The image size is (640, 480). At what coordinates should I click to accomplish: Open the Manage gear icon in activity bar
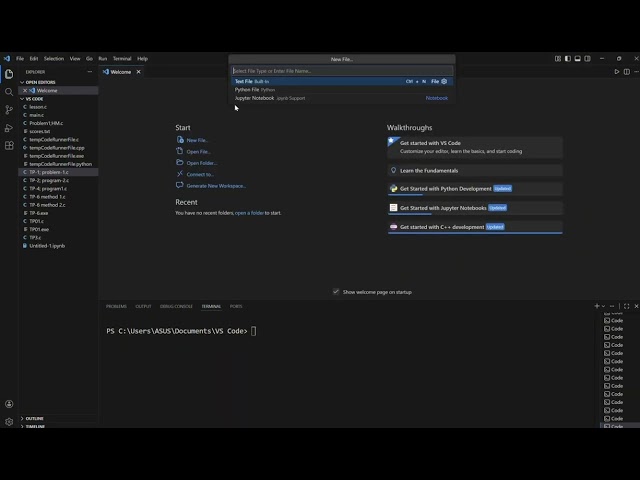(x=9, y=422)
